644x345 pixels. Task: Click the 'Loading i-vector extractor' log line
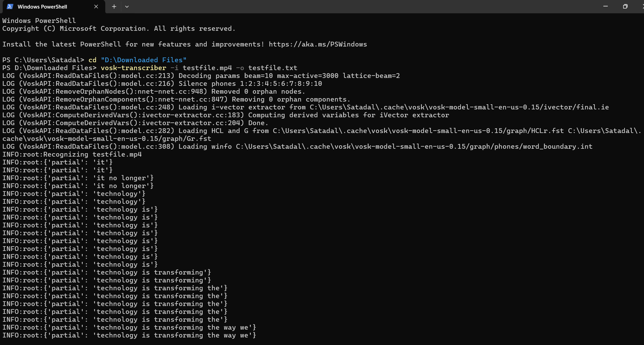coord(305,107)
